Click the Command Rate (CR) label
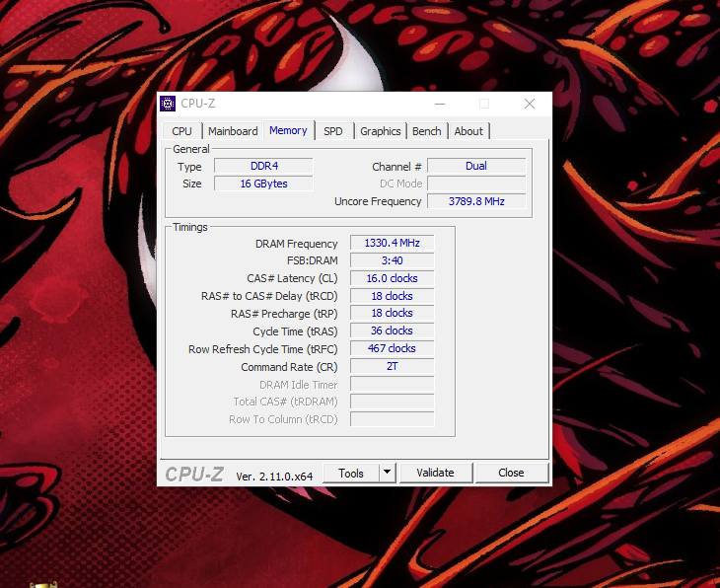The width and height of the screenshot is (720, 588). [289, 367]
